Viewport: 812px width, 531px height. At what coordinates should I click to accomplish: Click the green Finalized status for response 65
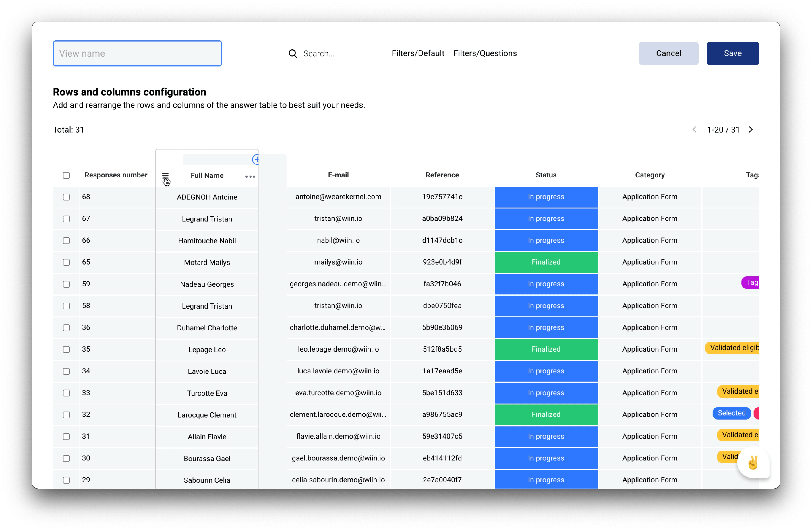[546, 262]
